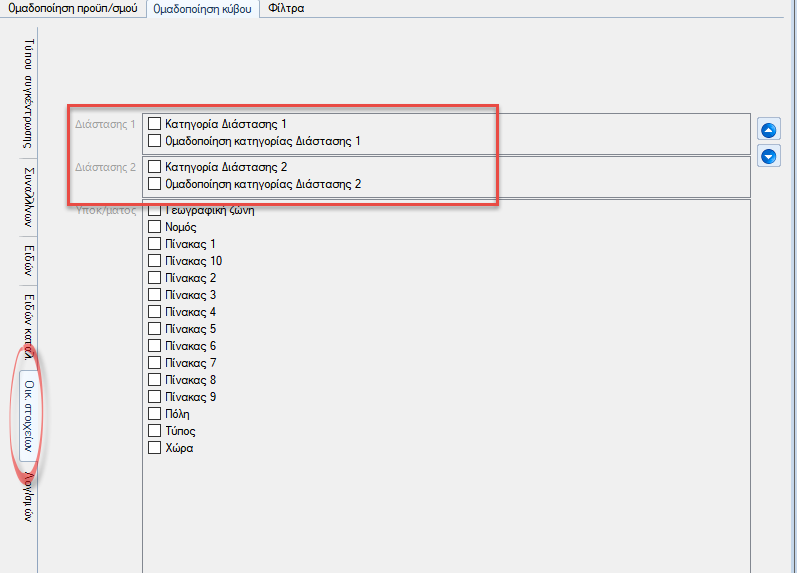The width and height of the screenshot is (797, 573).
Task: Check Κατηγορία Διάστασης 2
Action: 155,166
